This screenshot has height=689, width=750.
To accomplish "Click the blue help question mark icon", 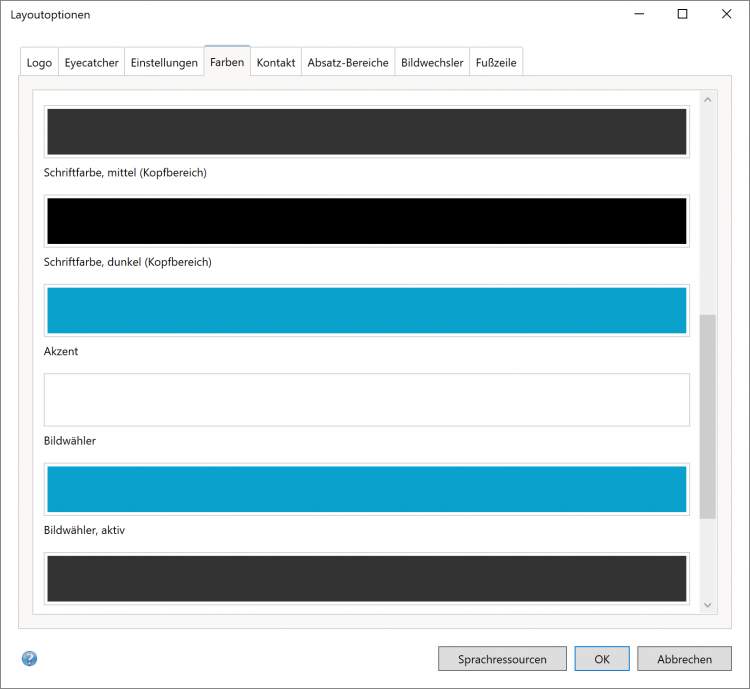I will coord(29,659).
